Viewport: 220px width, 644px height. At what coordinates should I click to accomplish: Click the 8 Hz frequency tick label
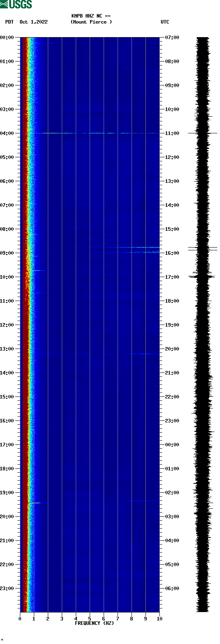click(132, 618)
